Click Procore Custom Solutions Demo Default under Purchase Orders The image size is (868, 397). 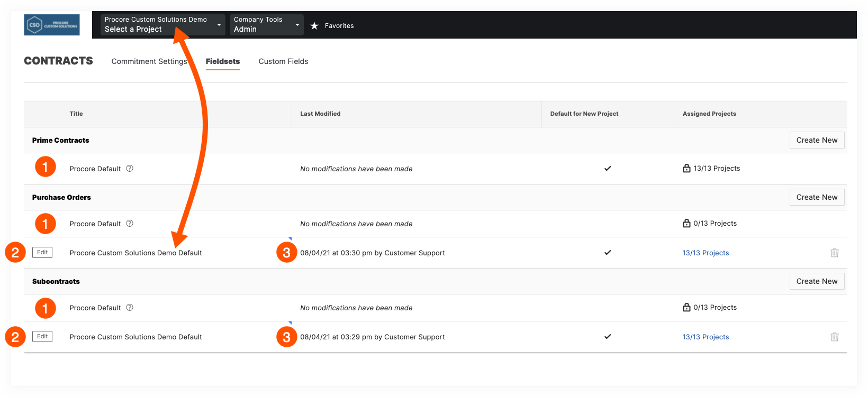tap(135, 253)
